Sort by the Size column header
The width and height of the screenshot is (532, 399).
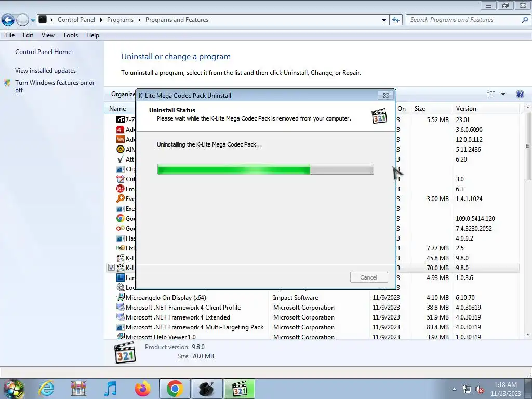pyautogui.click(x=419, y=109)
